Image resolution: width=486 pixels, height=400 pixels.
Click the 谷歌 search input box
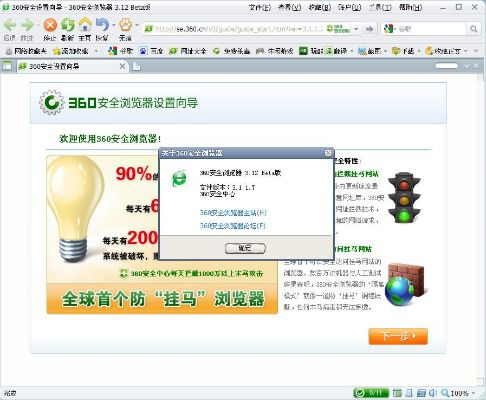432,29
